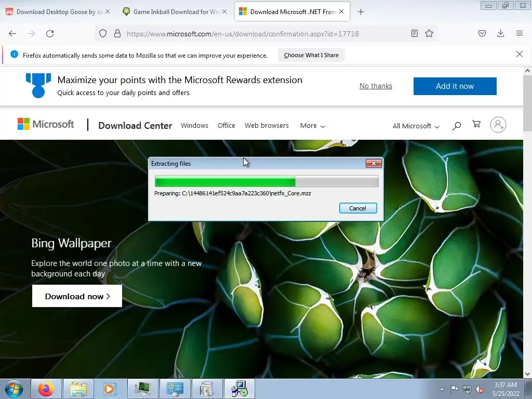Open the Microsoft site search icon

click(x=457, y=126)
